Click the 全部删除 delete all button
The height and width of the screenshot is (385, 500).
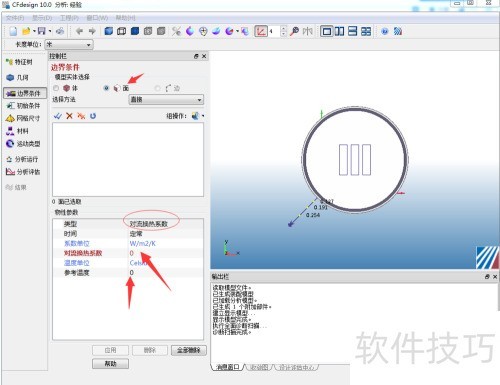(x=189, y=350)
